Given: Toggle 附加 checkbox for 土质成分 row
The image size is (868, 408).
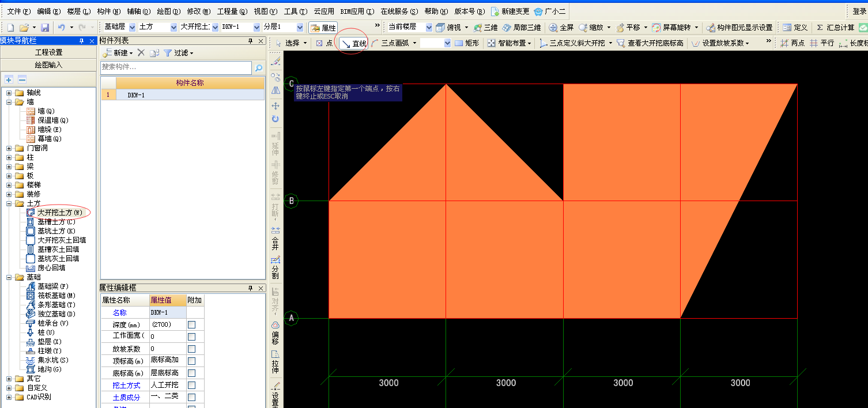Looking at the screenshot, I should click(x=192, y=398).
